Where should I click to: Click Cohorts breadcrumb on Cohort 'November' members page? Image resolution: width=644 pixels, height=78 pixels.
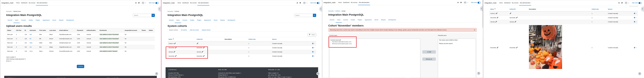point(338,11)
